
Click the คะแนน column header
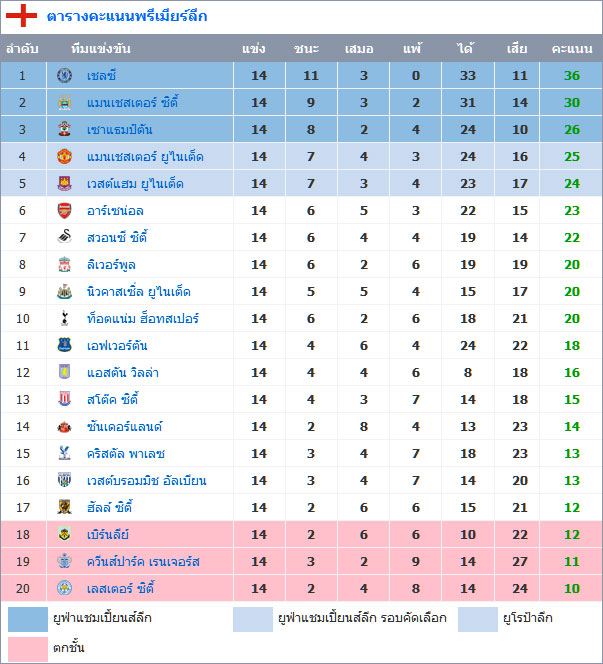(x=571, y=49)
